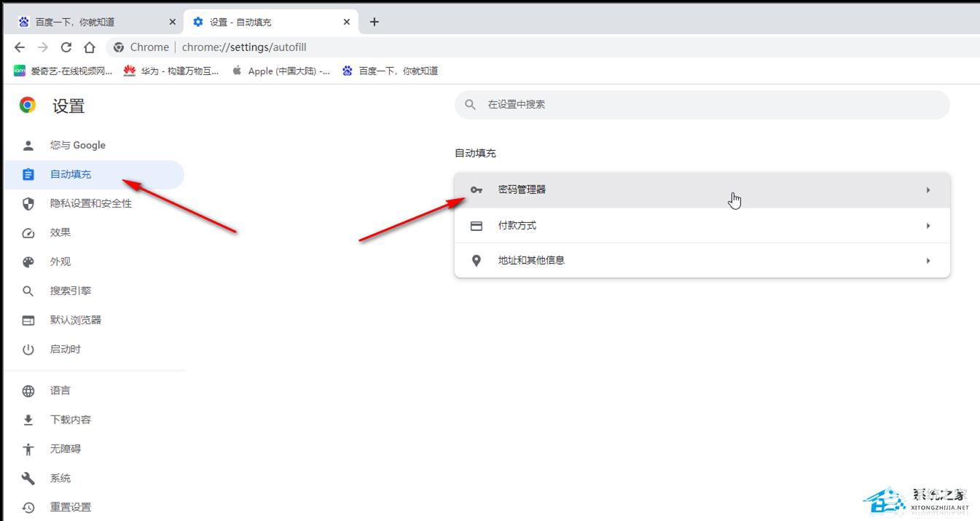This screenshot has height=521, width=980.
Task: Click the address bar URL chrome://settings/autofill
Action: [x=244, y=47]
